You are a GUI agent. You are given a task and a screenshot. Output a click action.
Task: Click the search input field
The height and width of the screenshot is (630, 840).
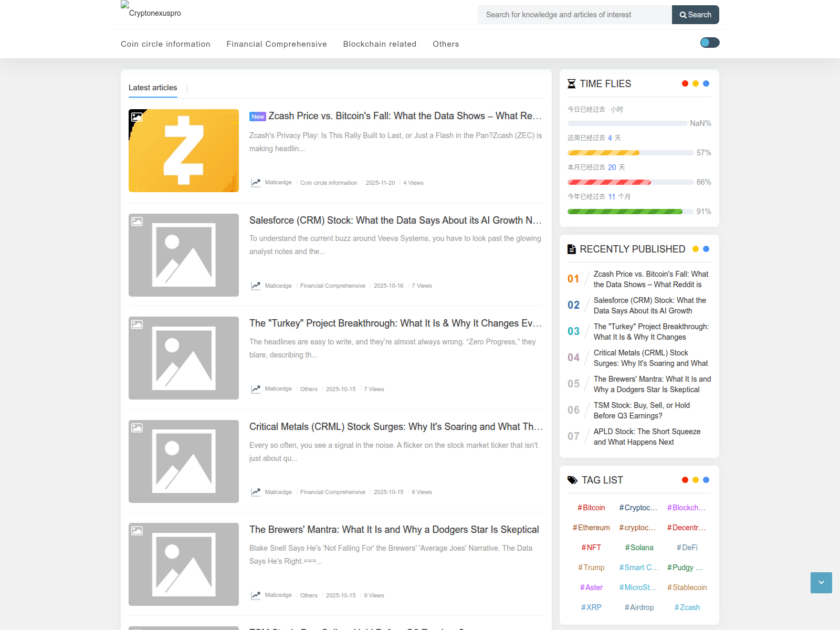tap(572, 15)
